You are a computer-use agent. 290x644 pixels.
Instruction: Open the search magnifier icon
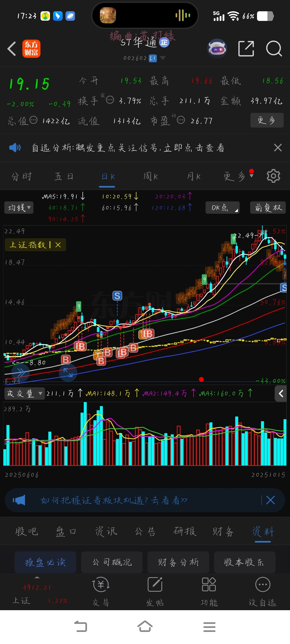pos(274,49)
